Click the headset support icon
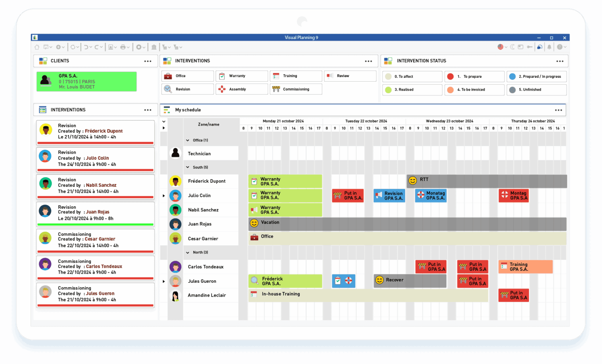Screen dimensions: 602x364 tap(540, 47)
